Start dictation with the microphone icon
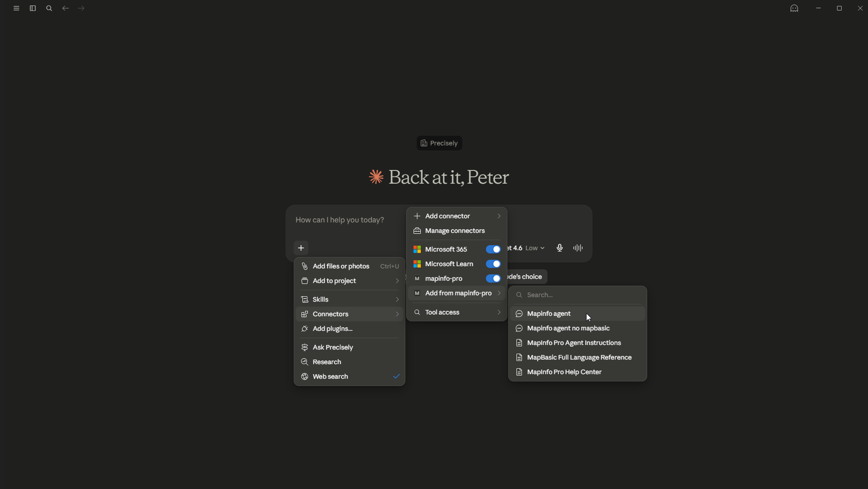This screenshot has height=489, width=868. click(x=560, y=248)
